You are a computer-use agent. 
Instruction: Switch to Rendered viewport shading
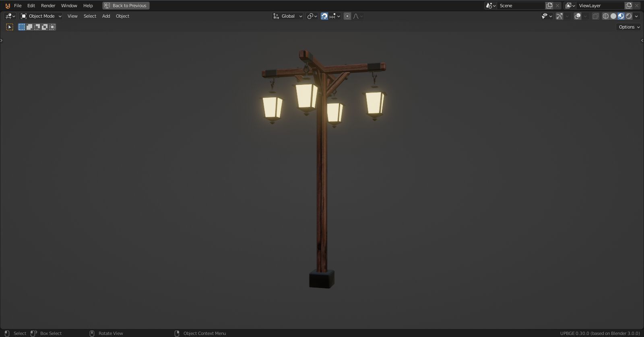click(x=629, y=16)
